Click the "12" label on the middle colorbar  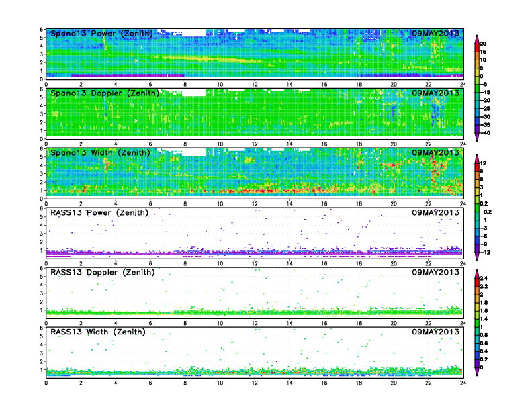click(x=483, y=163)
